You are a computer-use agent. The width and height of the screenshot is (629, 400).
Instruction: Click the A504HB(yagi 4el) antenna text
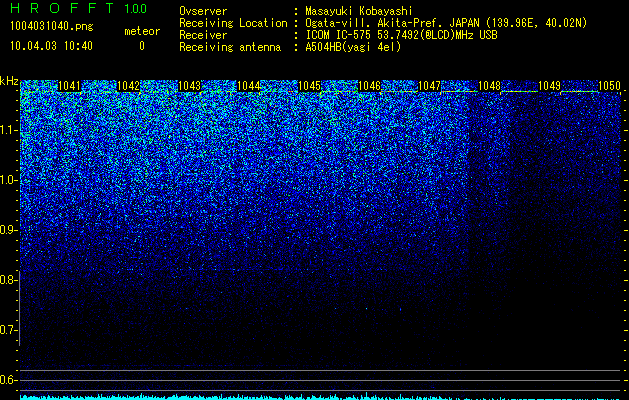pos(353,47)
